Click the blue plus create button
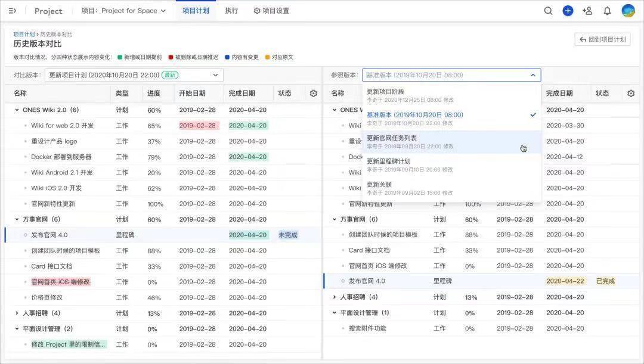644x364 pixels. [568, 11]
